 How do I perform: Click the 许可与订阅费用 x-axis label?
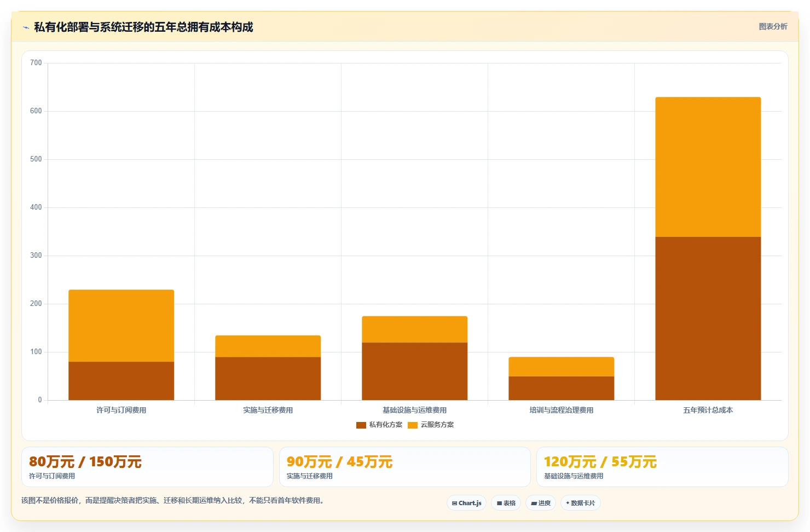click(x=121, y=410)
